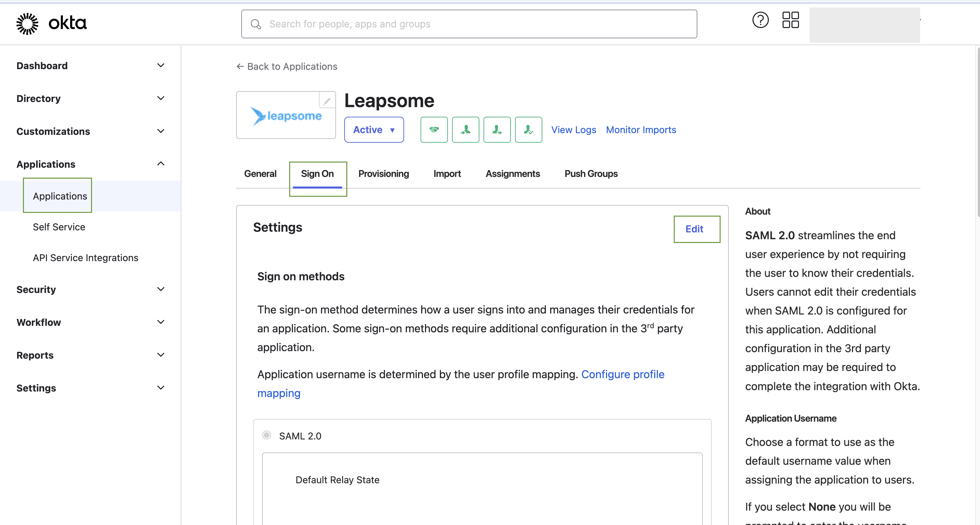Switch to the Sign On tab
The image size is (980, 525).
[x=317, y=174]
